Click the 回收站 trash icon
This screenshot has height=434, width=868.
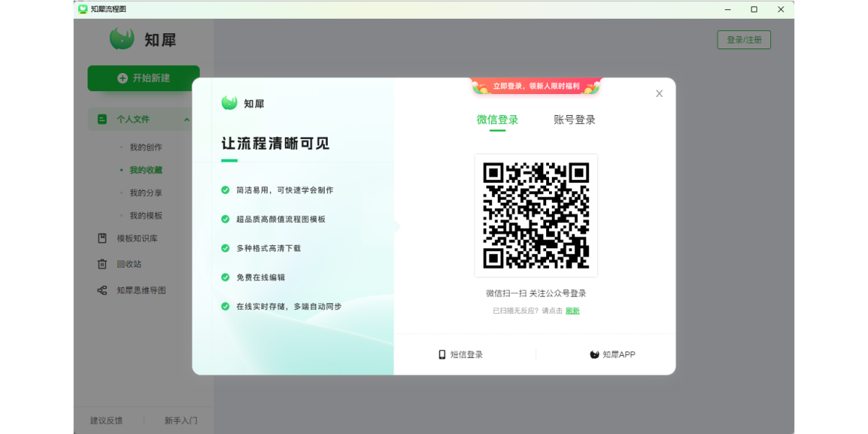[102, 264]
